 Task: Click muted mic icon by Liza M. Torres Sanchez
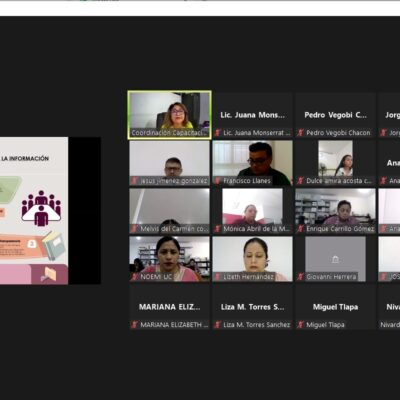218,325
